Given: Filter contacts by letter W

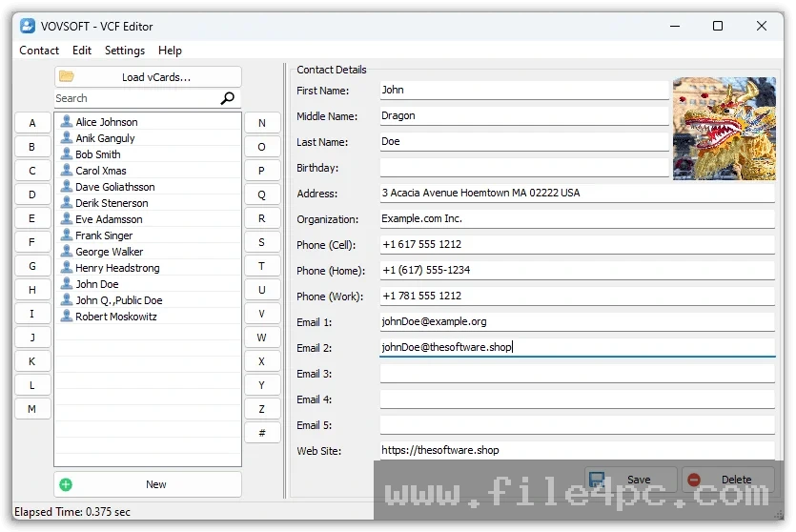Looking at the screenshot, I should point(262,338).
